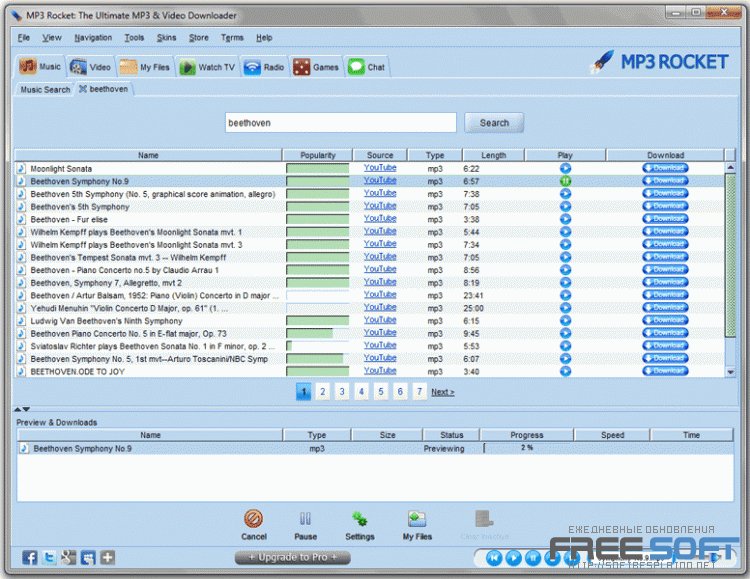Open the View menu
Screen dimensions: 750x579
click(52, 37)
